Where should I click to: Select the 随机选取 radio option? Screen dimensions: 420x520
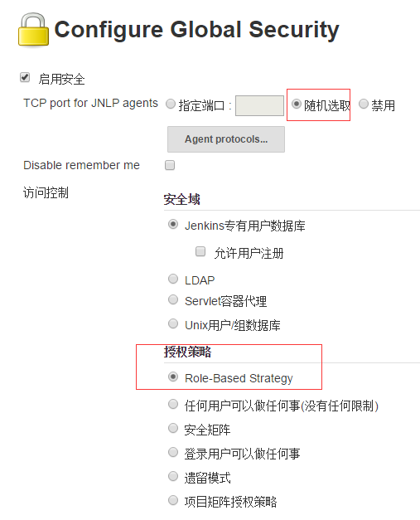296,104
